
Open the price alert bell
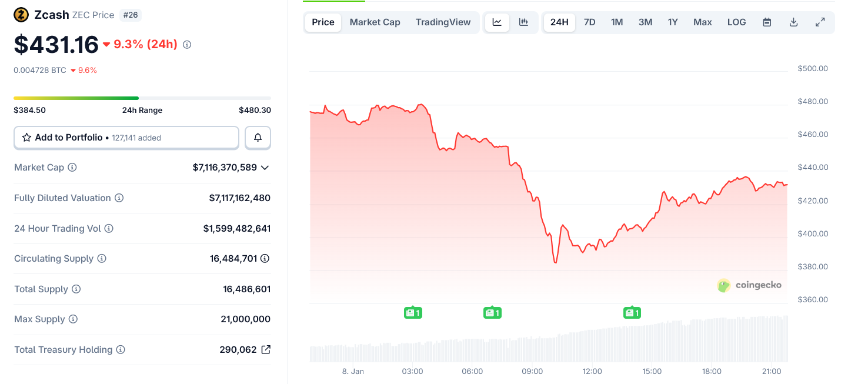258,137
